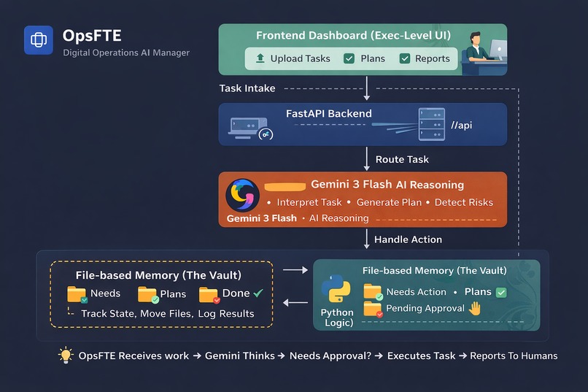Click the Upload Tasks label

coord(301,58)
